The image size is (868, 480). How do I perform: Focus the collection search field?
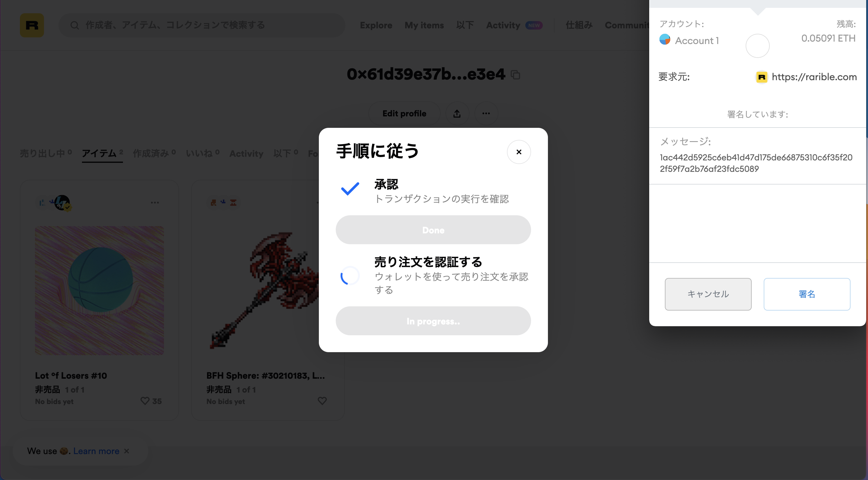202,25
